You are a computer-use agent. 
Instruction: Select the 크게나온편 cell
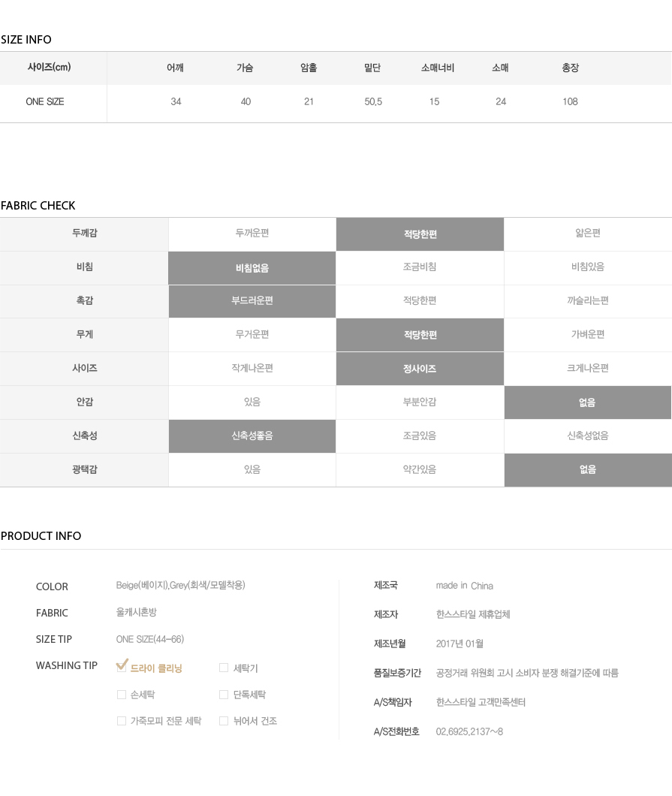pos(588,369)
